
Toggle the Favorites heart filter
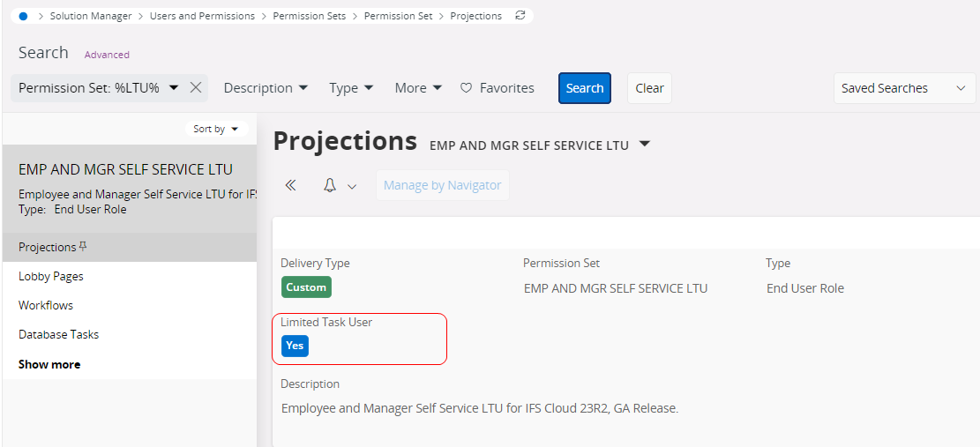tap(497, 88)
